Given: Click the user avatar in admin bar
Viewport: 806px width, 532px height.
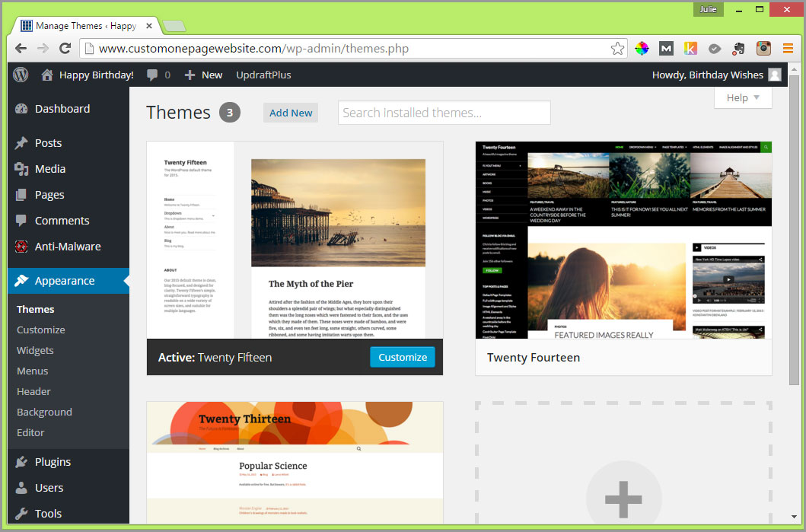Looking at the screenshot, I should pos(775,75).
